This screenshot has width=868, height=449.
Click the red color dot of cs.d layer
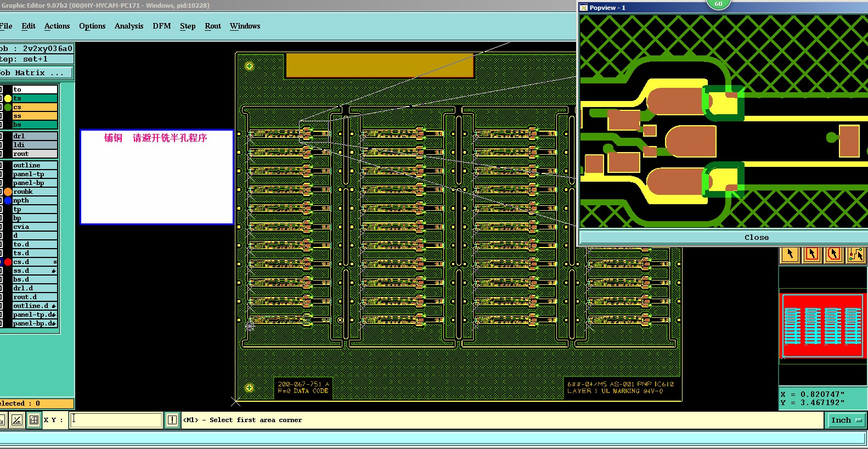8,262
